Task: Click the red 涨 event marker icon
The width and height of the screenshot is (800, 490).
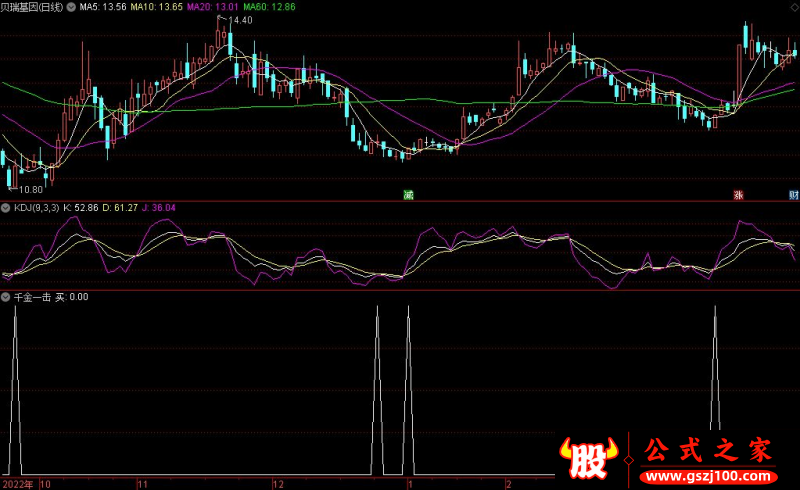Action: (x=739, y=194)
